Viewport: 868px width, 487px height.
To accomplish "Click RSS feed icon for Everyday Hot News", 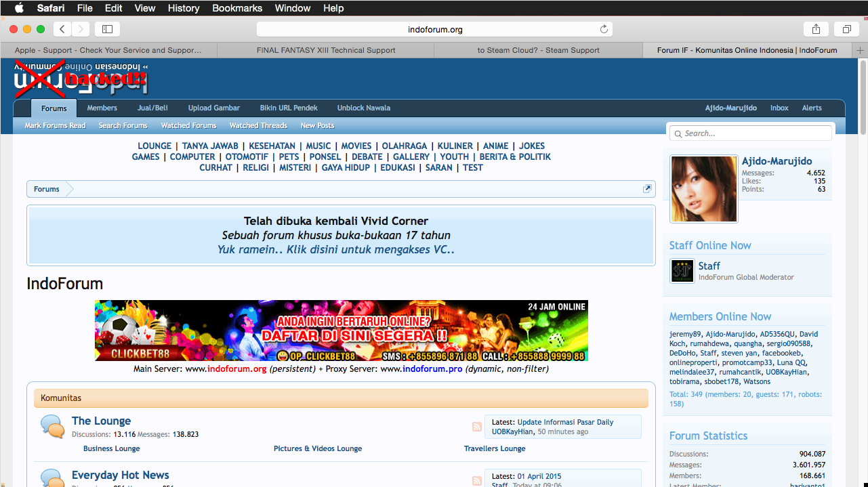I will click(x=477, y=481).
